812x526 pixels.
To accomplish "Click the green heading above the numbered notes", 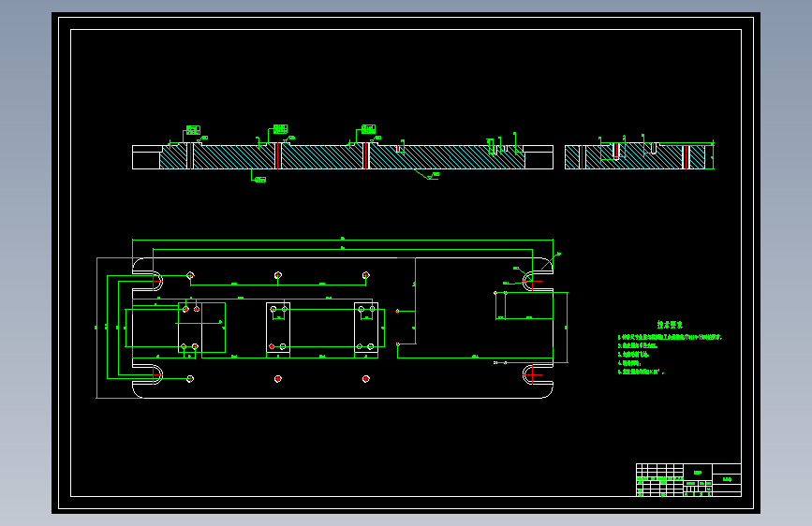I will (670, 325).
